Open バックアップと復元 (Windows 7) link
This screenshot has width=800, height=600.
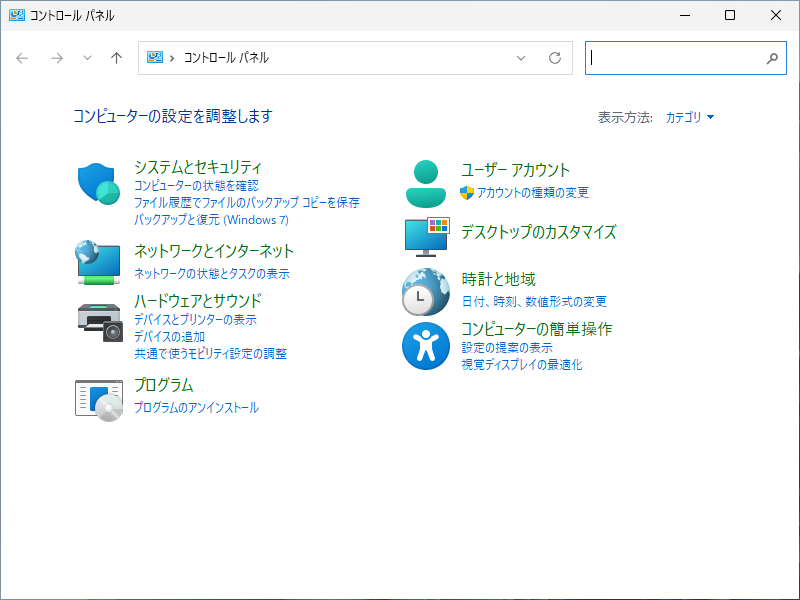click(211, 219)
